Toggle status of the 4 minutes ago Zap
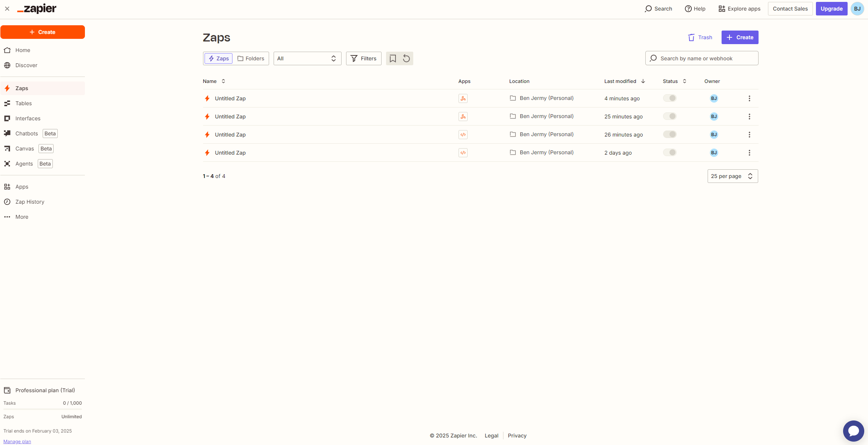The image size is (868, 445). coord(669,98)
